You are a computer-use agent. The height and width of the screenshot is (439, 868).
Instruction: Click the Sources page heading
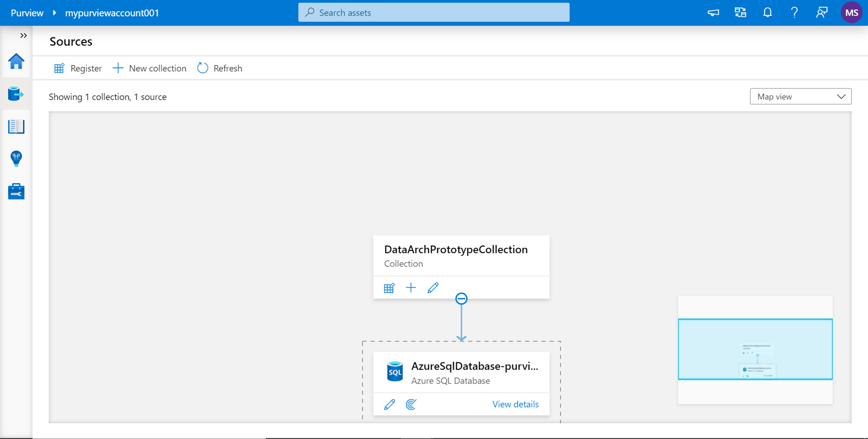coord(71,41)
